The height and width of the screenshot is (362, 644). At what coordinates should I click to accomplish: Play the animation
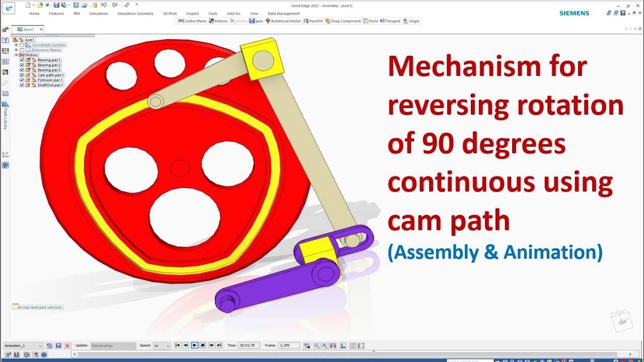coord(195,345)
